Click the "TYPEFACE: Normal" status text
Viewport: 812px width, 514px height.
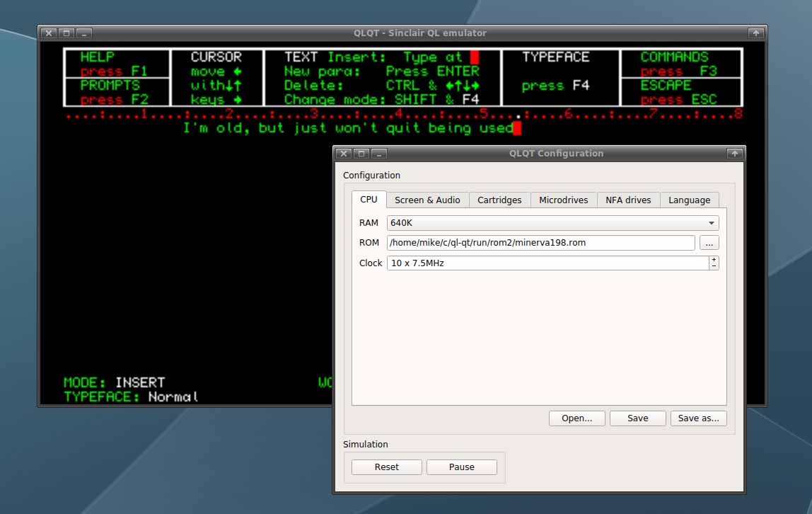coord(131,397)
